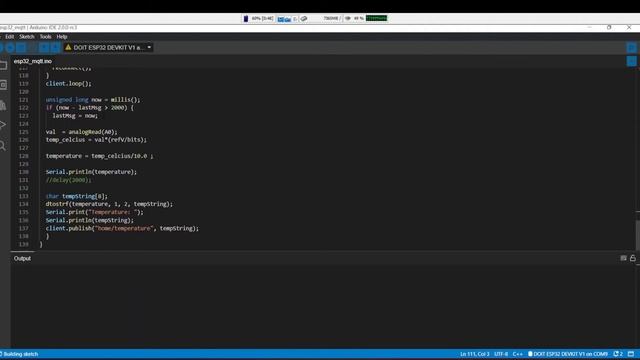
Task: Select the esp32_mqtt.ino editor tab
Action: pyautogui.click(x=33, y=61)
